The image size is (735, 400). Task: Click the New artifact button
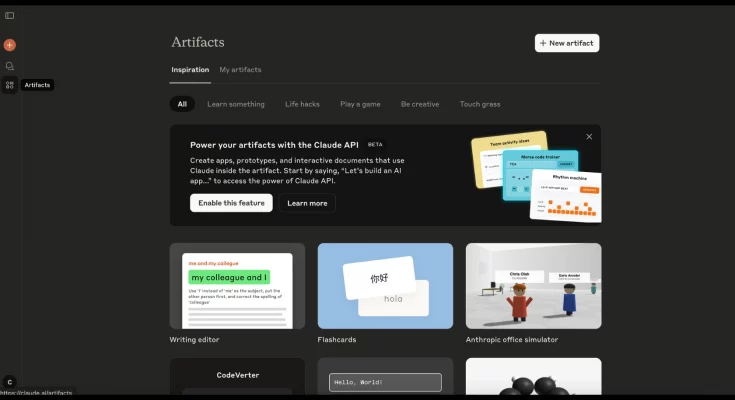(x=567, y=43)
